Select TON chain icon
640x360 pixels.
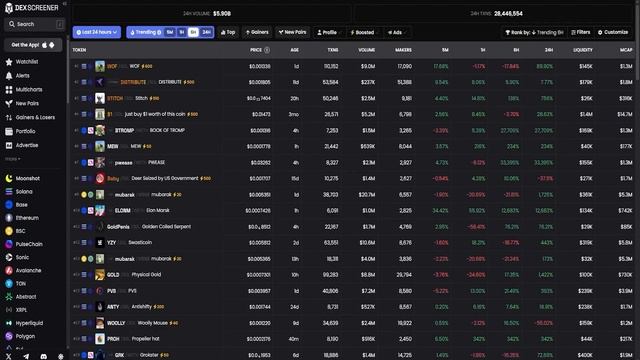[9, 284]
